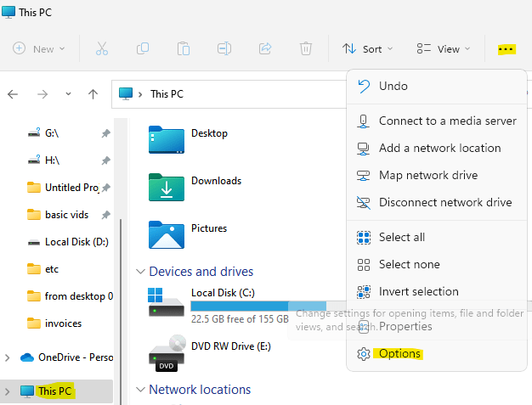This screenshot has height=405, width=532.
Task: Choose Options from the menu
Action: (399, 353)
